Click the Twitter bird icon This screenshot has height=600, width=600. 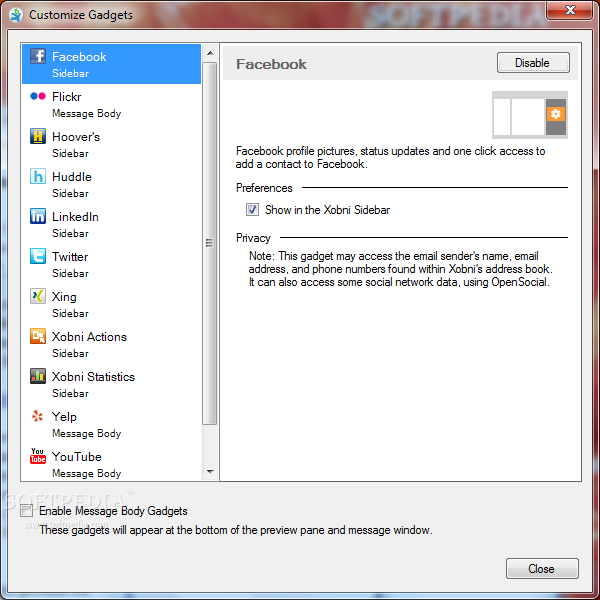pyautogui.click(x=38, y=256)
